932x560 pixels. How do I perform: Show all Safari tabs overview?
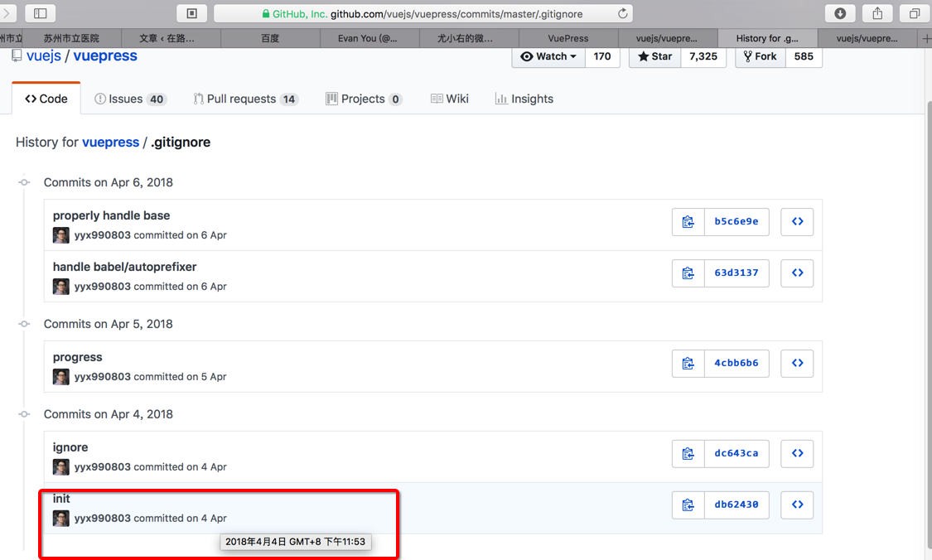[915, 13]
